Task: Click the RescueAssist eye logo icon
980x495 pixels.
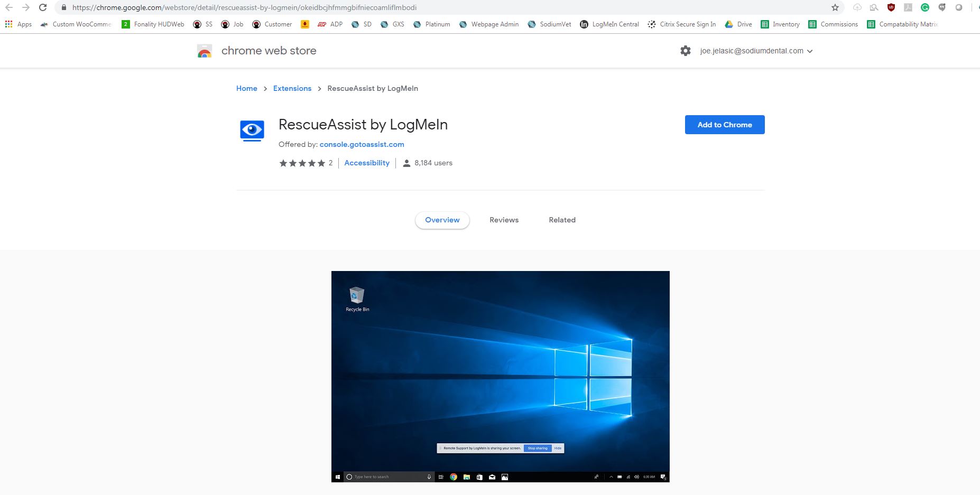Action: 252,130
